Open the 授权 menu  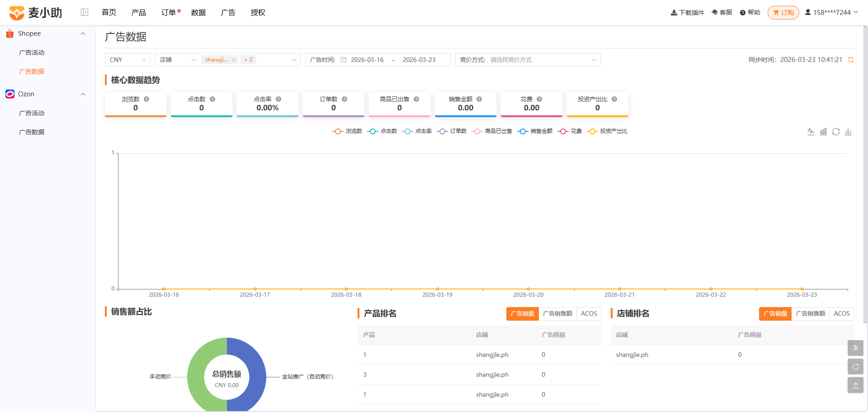258,12
